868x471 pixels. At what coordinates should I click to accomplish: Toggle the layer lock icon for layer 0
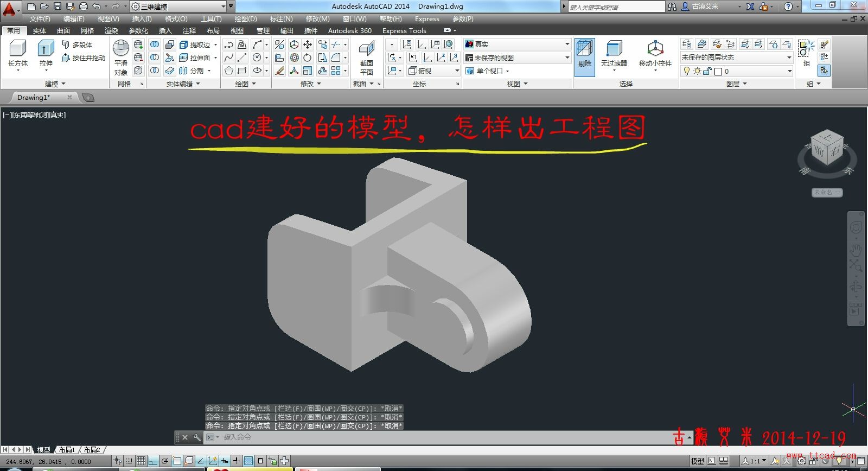pos(707,71)
